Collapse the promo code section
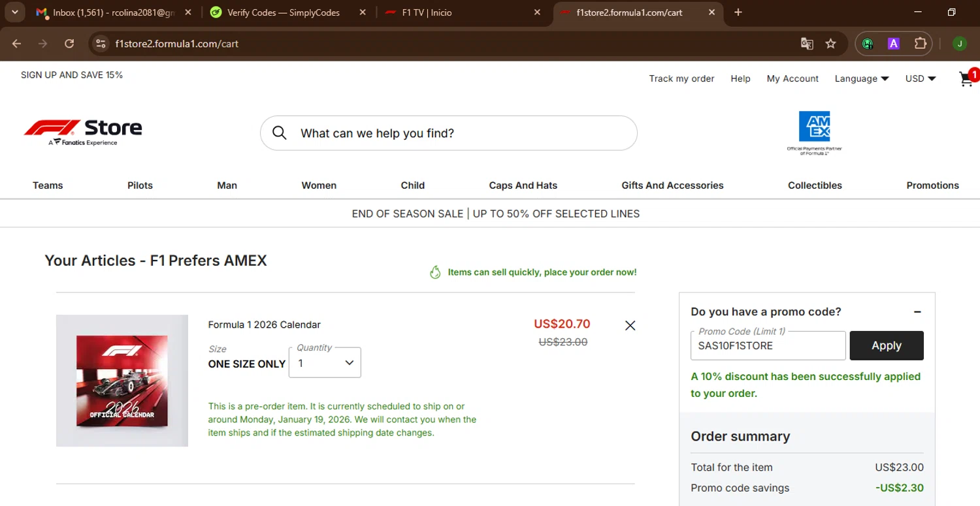This screenshot has height=506, width=980. click(x=917, y=312)
